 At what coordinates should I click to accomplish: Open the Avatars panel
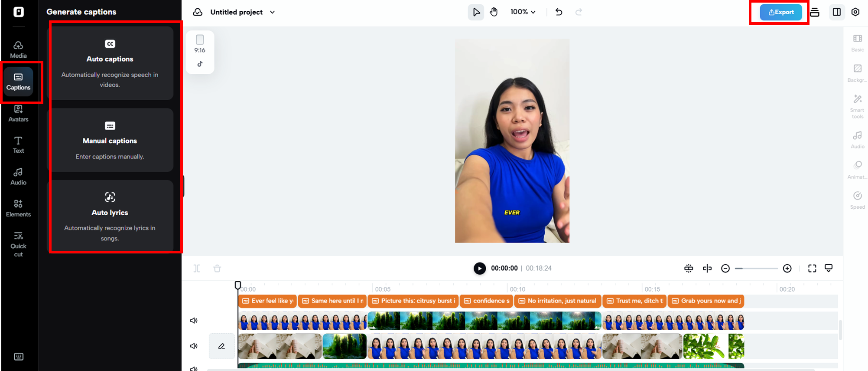click(x=18, y=114)
